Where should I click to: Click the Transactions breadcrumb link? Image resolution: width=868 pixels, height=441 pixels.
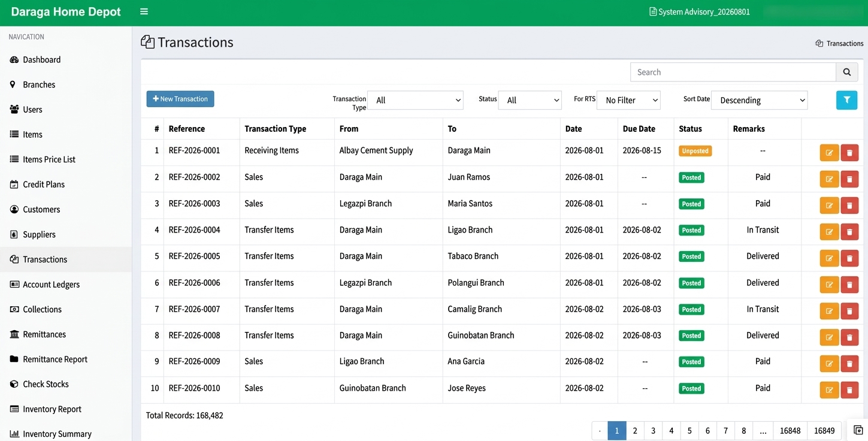(839, 44)
